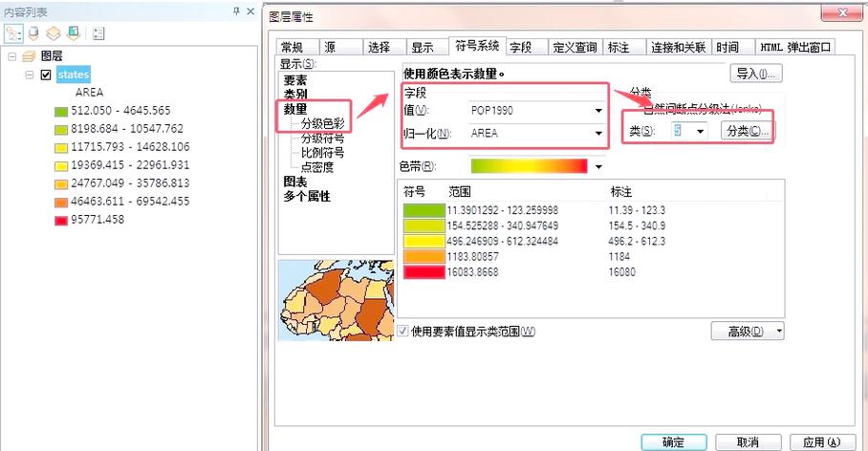Screen dimensions: 868x451
Task: Select the states layer name
Action: click(73, 75)
